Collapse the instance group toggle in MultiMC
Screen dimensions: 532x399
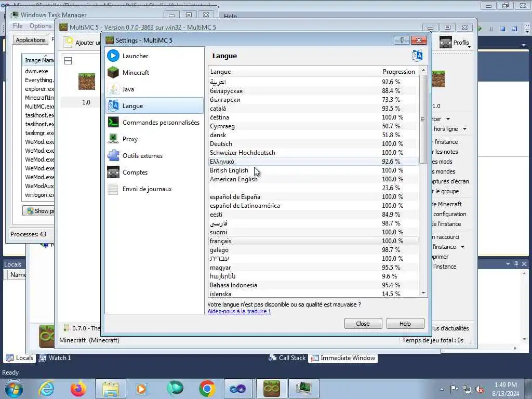click(x=68, y=61)
